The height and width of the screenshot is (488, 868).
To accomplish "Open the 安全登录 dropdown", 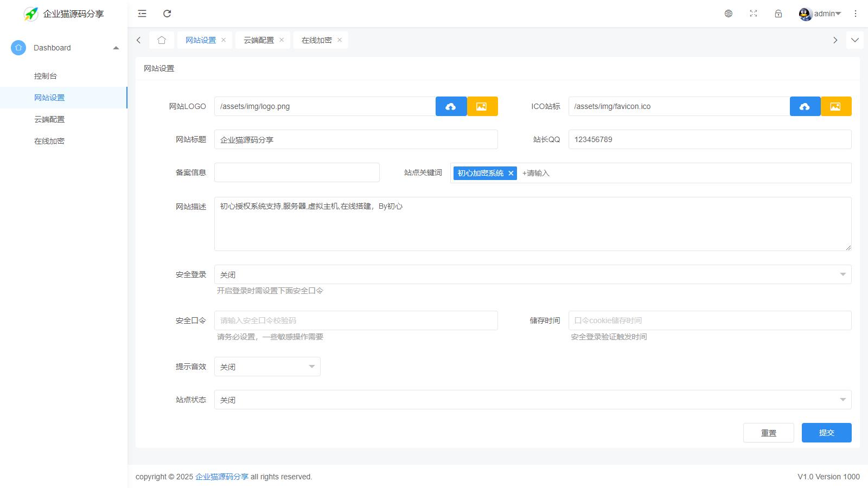I will [532, 274].
